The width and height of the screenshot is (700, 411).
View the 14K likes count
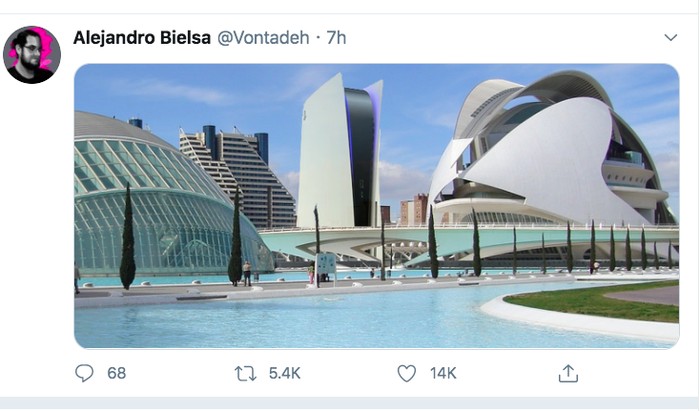click(x=443, y=373)
